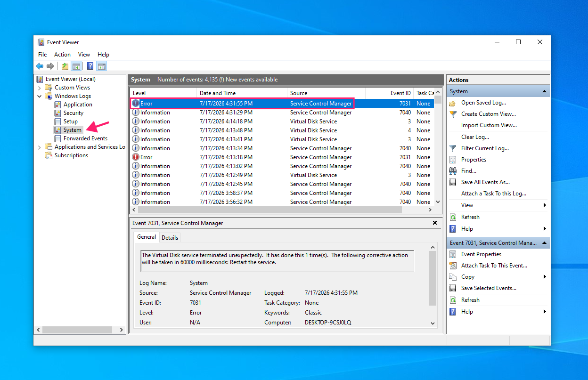Click the Open Saved Log folder icon
The height and width of the screenshot is (380, 588).
pos(453,103)
